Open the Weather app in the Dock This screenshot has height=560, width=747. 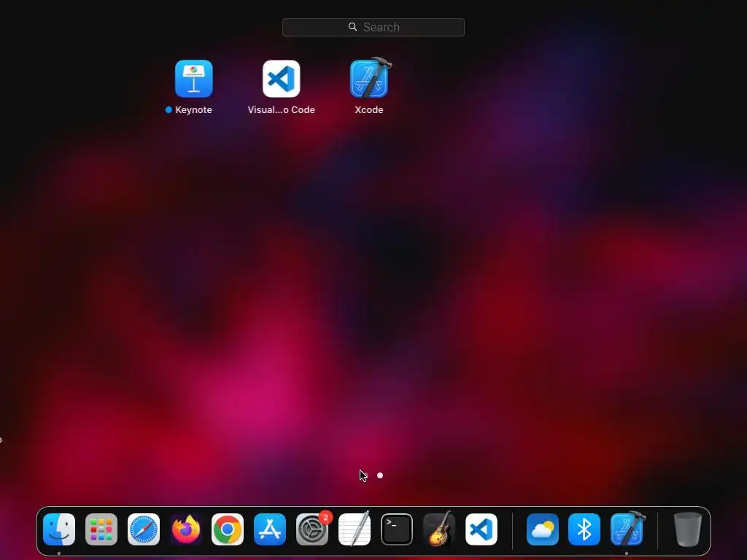[543, 529]
